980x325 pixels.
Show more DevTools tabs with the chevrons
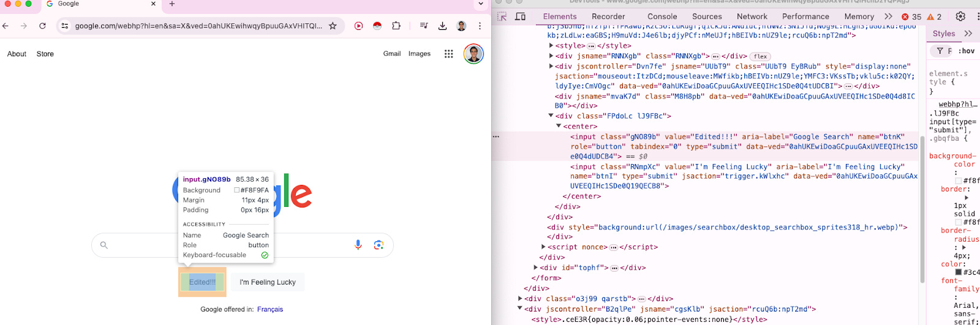point(888,17)
